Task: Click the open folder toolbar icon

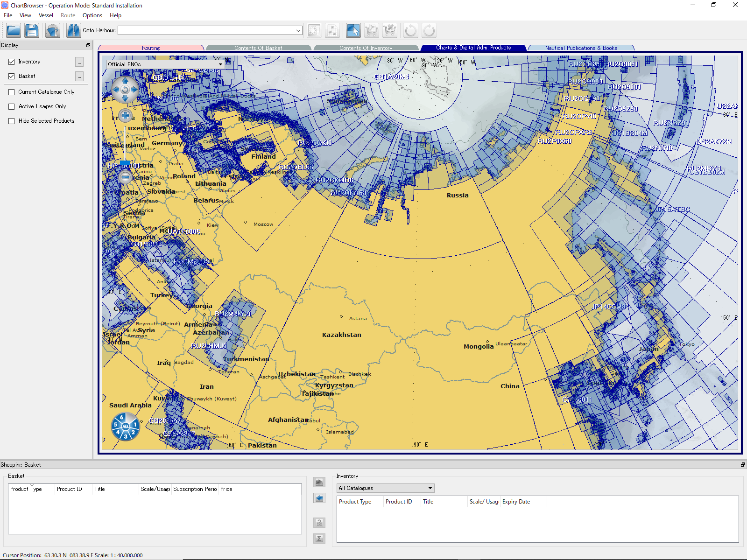Action: (14, 31)
